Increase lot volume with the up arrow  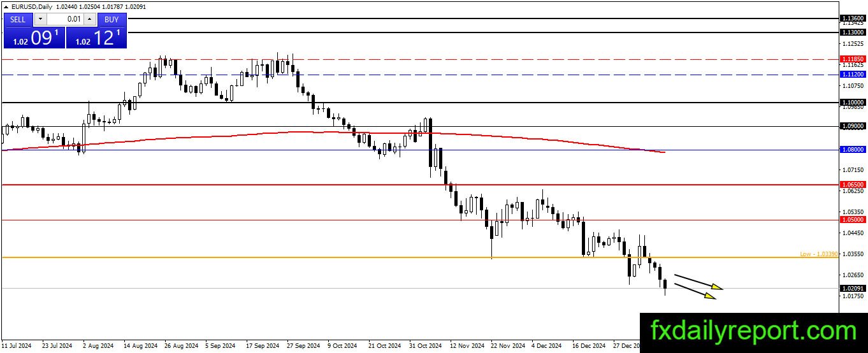pyautogui.click(x=90, y=19)
